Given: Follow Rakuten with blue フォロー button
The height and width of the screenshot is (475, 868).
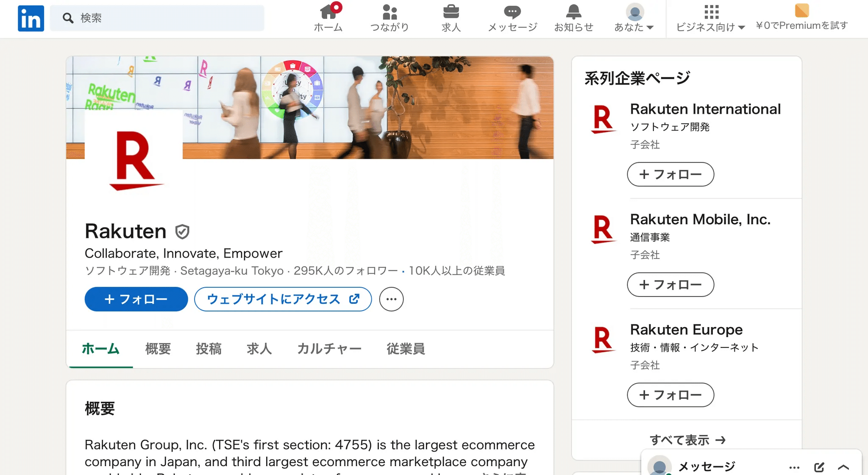Looking at the screenshot, I should click(x=136, y=299).
